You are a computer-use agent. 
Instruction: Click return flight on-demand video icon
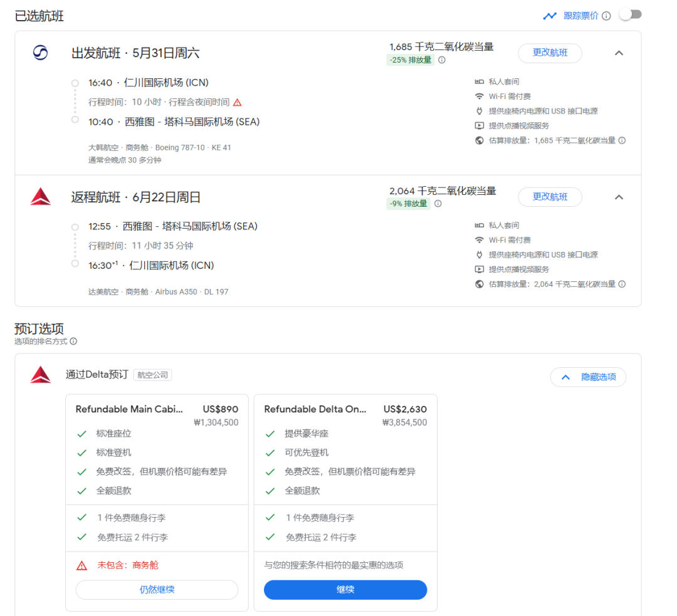(x=480, y=269)
